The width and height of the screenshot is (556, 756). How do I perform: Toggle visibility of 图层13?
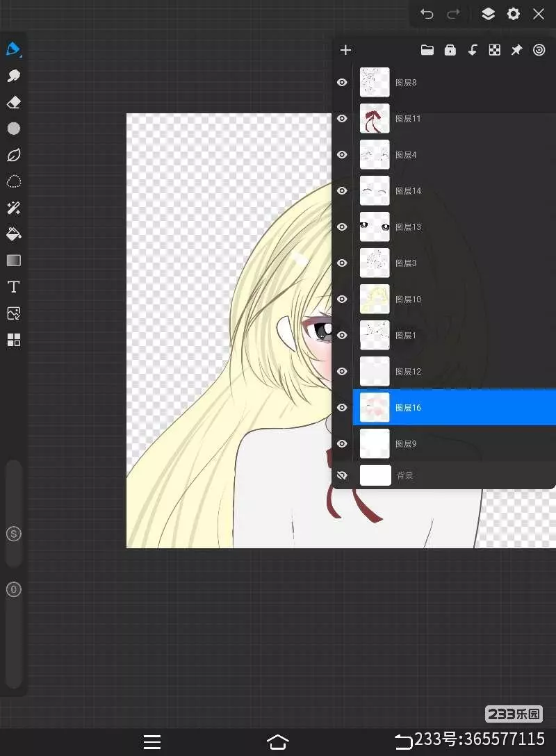(342, 227)
